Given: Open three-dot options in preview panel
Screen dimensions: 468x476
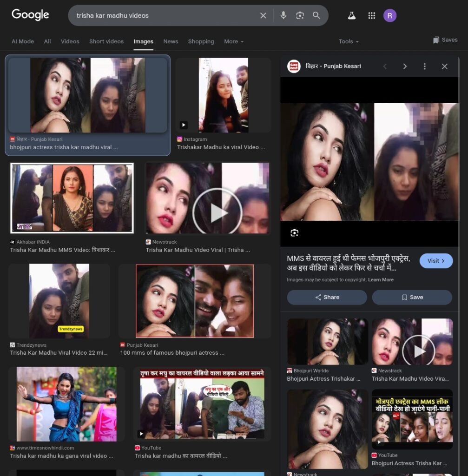Looking at the screenshot, I should (x=424, y=66).
